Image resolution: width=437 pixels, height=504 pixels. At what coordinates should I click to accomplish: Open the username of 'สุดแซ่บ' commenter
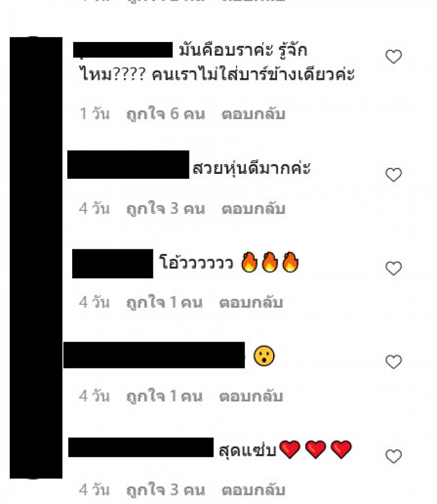tap(140, 447)
